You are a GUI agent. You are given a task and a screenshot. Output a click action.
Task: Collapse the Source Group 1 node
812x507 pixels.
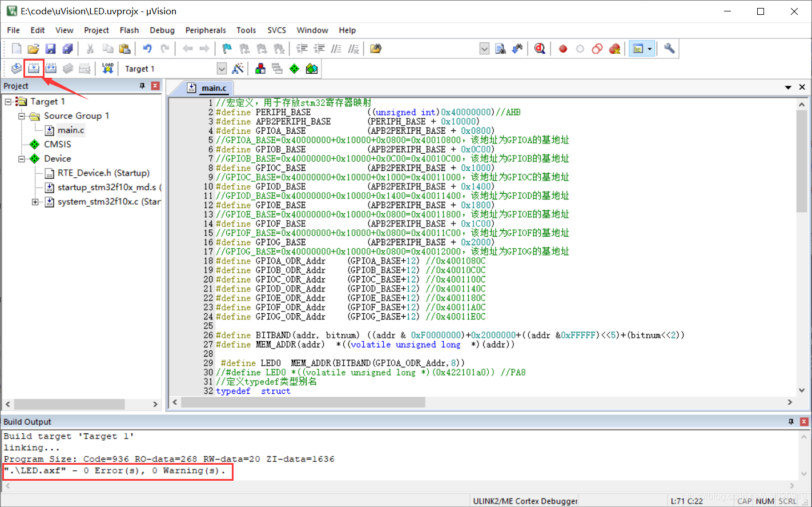[22, 116]
